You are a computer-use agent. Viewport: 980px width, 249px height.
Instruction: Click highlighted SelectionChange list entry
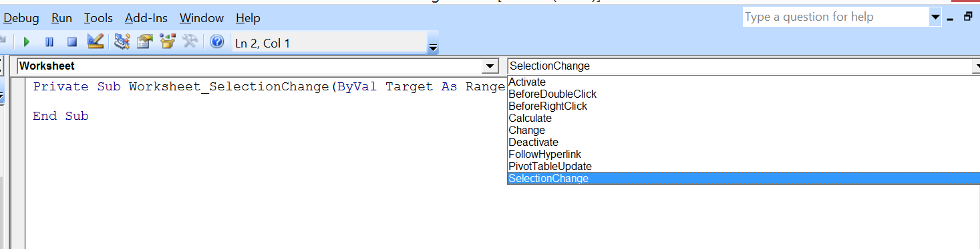pyautogui.click(x=744, y=178)
